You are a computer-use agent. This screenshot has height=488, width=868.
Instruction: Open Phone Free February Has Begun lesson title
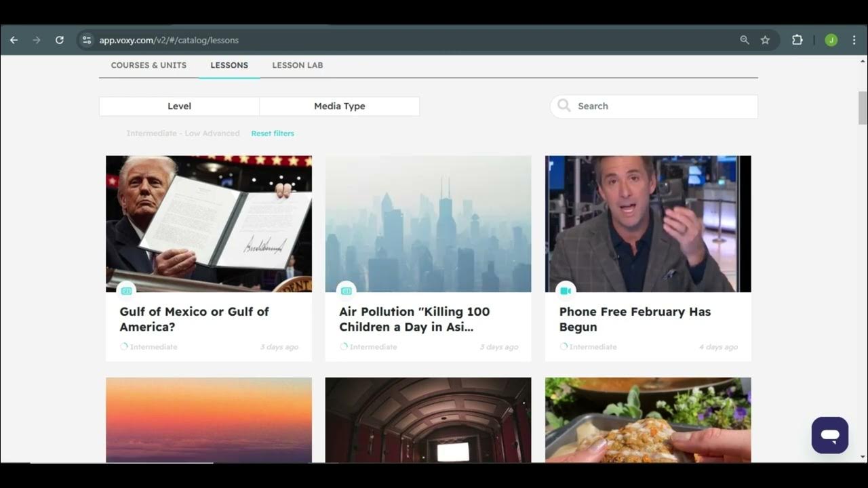click(635, 319)
